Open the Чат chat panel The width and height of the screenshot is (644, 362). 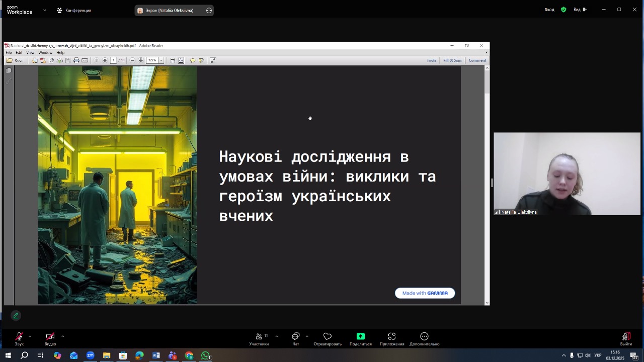click(296, 337)
